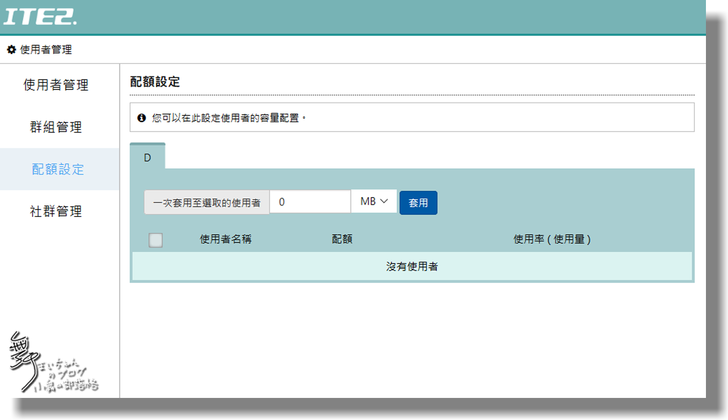Viewport: 728px width, 420px height.
Task: Click the 配額 column header
Action: pyautogui.click(x=342, y=240)
